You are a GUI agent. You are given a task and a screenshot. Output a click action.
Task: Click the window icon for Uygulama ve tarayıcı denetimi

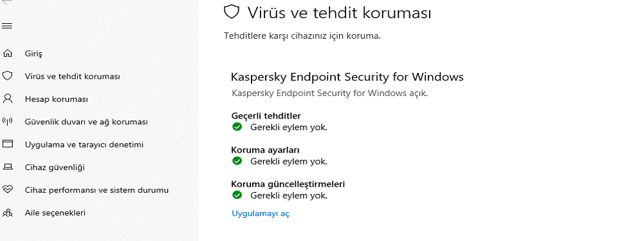coord(7,144)
